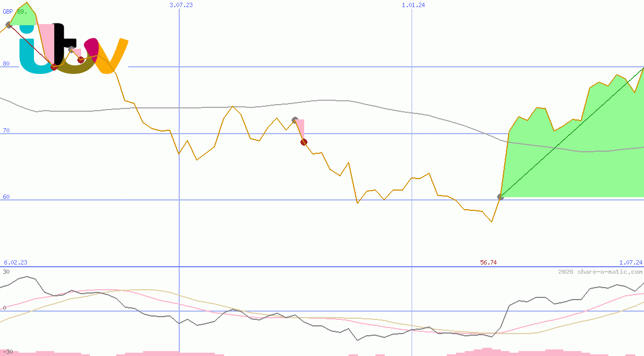Image resolution: width=644 pixels, height=356 pixels.
Task: Click grey marker above the logo's letter t
Action: coord(71,49)
